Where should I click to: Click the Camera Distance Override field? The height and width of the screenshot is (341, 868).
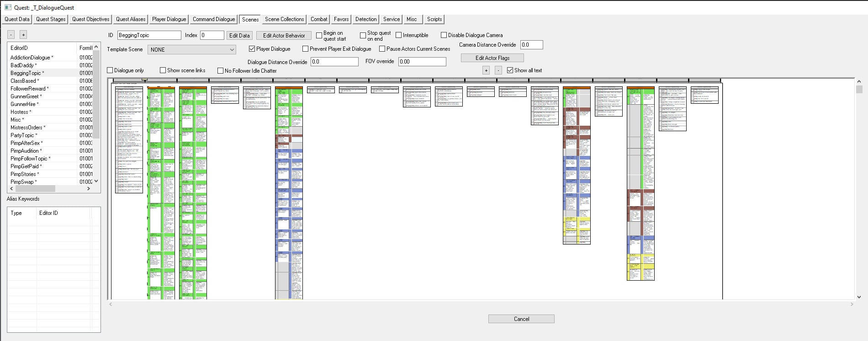[x=531, y=45]
